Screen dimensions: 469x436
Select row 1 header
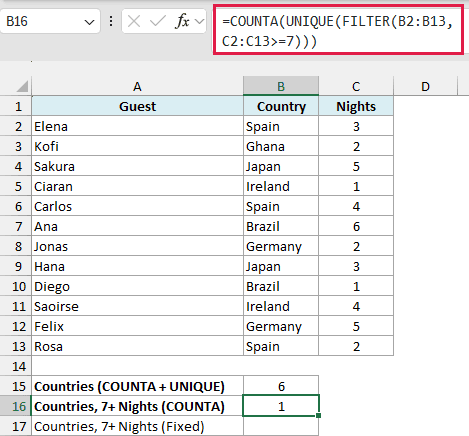tap(16, 106)
